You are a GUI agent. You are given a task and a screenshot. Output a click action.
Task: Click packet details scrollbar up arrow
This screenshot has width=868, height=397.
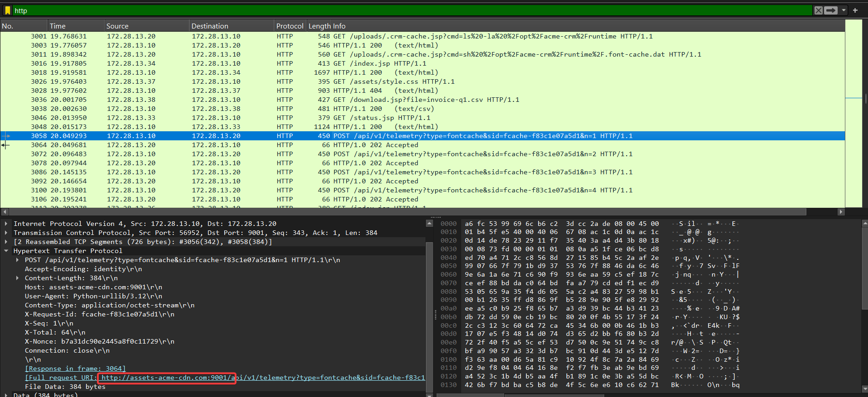coord(429,223)
